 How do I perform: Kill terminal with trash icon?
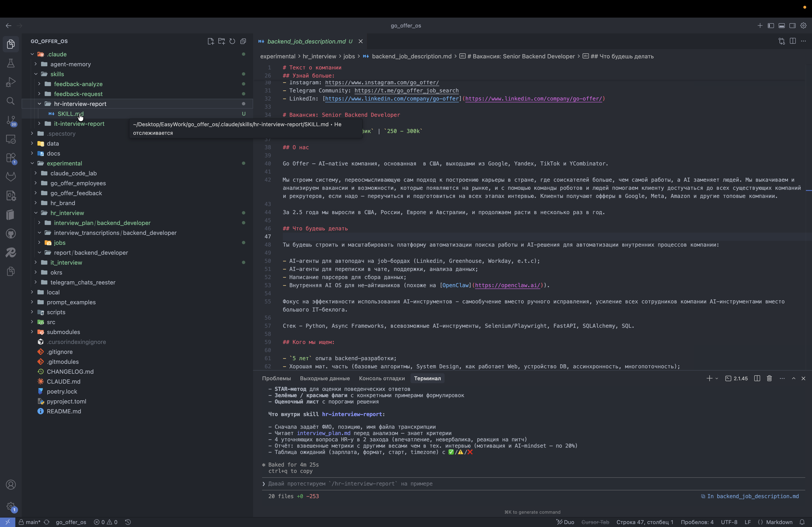tap(769, 378)
